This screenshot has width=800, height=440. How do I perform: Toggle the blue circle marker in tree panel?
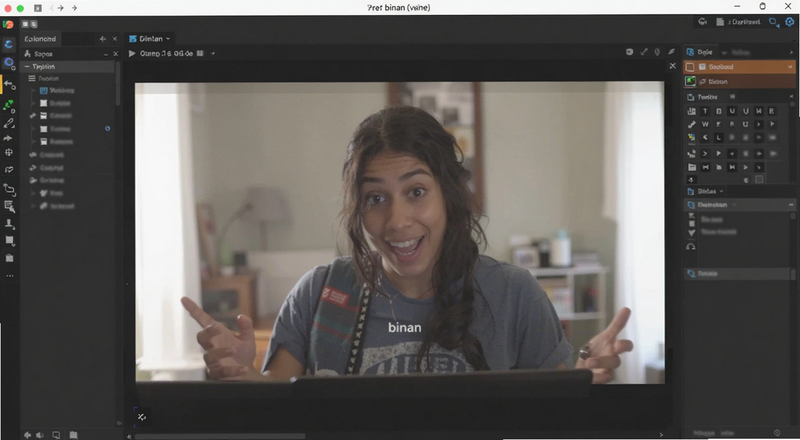tap(108, 129)
